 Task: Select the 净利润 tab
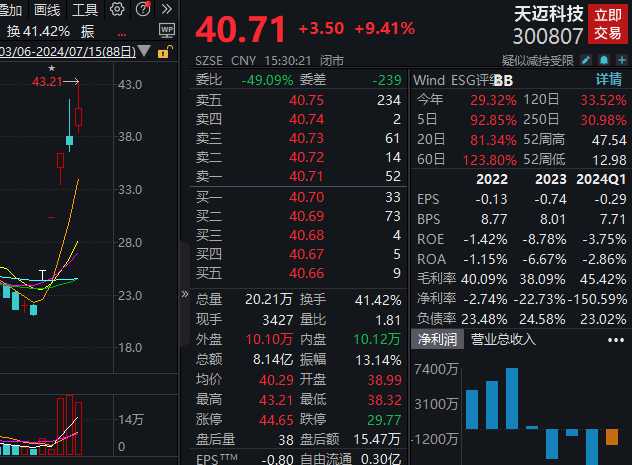[x=437, y=339]
